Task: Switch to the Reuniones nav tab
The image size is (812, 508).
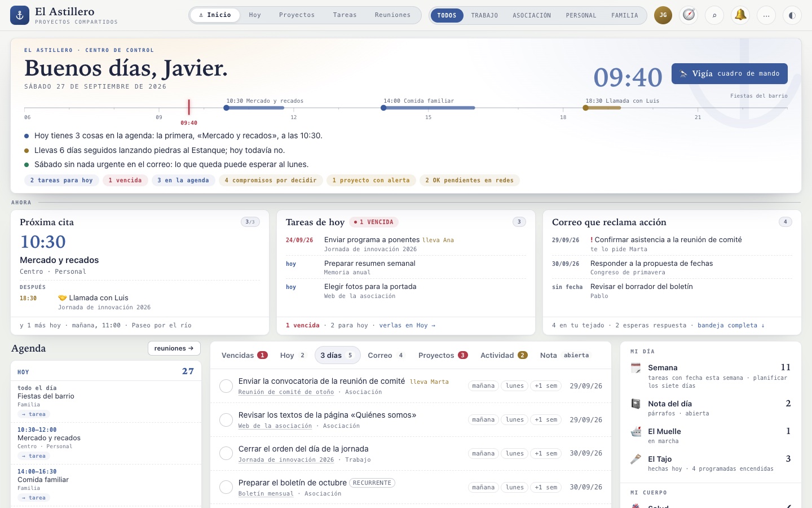Action: (392, 15)
